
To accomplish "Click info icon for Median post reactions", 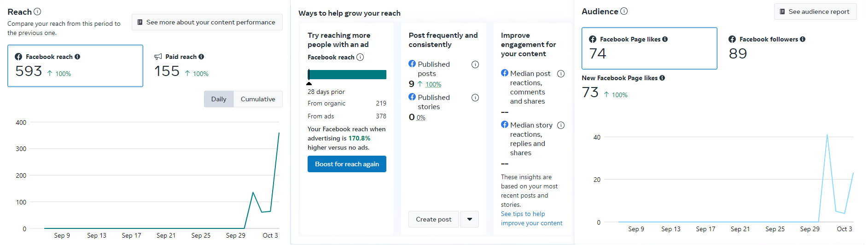I will pyautogui.click(x=561, y=74).
